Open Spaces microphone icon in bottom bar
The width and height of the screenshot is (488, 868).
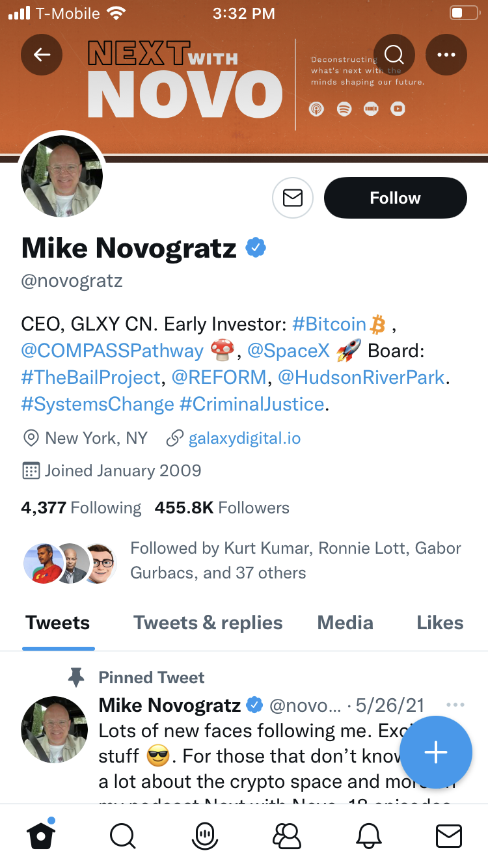pos(204,835)
